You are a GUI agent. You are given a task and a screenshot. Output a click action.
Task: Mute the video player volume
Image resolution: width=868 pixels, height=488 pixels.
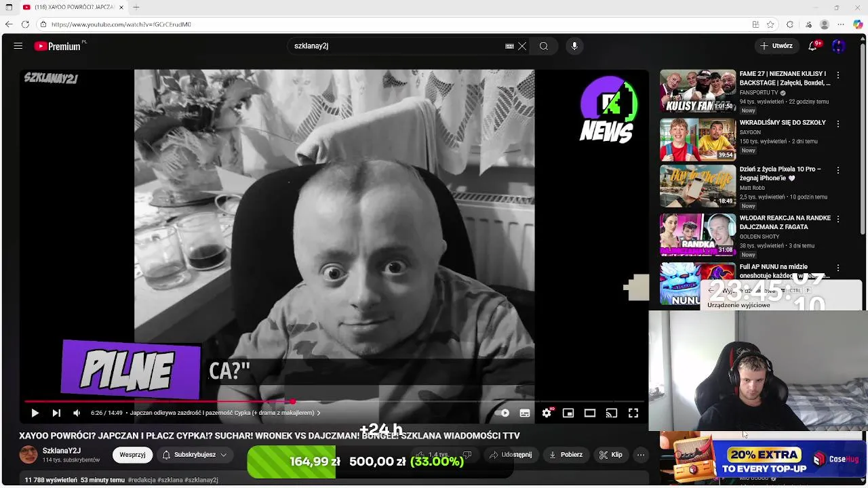tap(77, 413)
